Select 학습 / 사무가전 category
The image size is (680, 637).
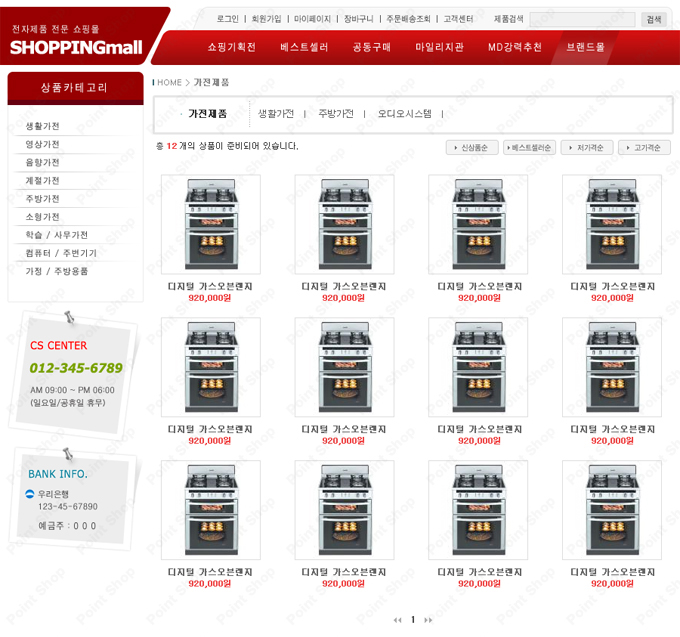pyautogui.click(x=56, y=235)
